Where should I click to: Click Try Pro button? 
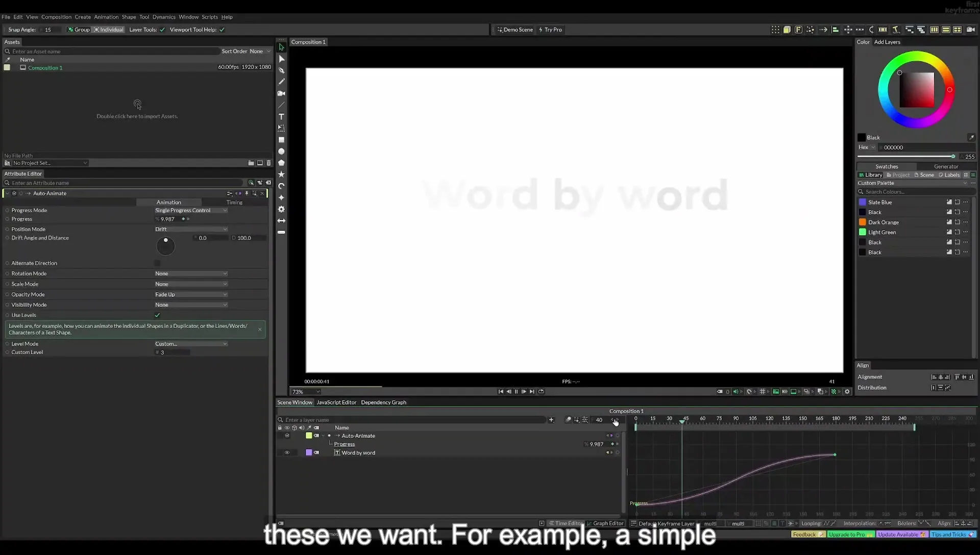(x=550, y=30)
